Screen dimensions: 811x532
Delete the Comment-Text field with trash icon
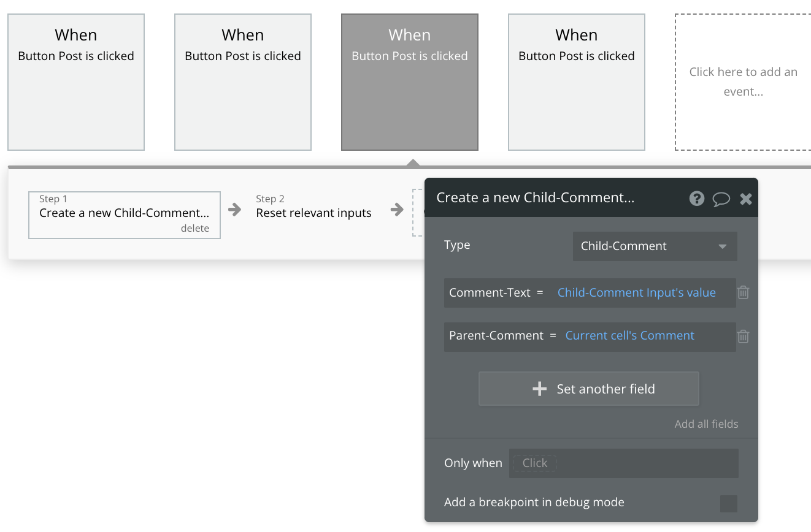pos(743,292)
